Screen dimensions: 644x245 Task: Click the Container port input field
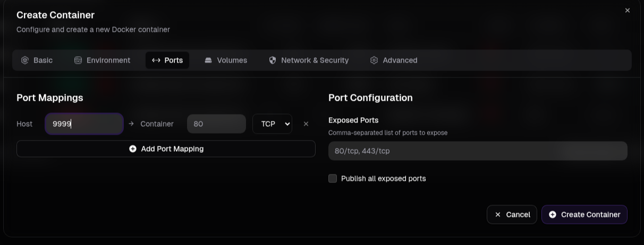[x=216, y=124]
